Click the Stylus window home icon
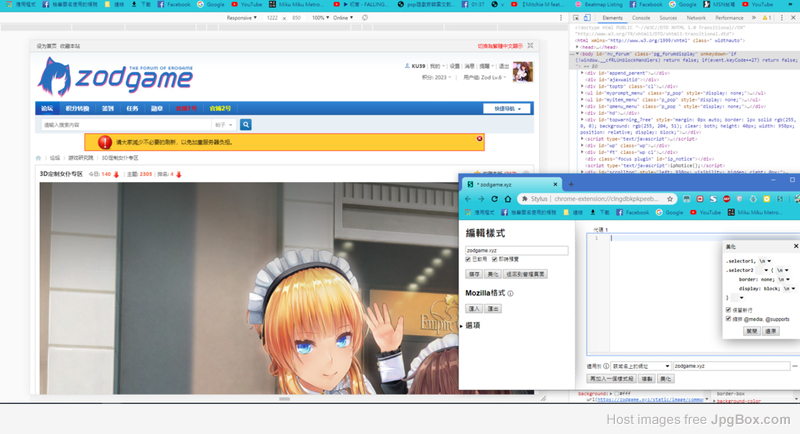Image resolution: width=800 pixels, height=434 pixels. (508, 199)
